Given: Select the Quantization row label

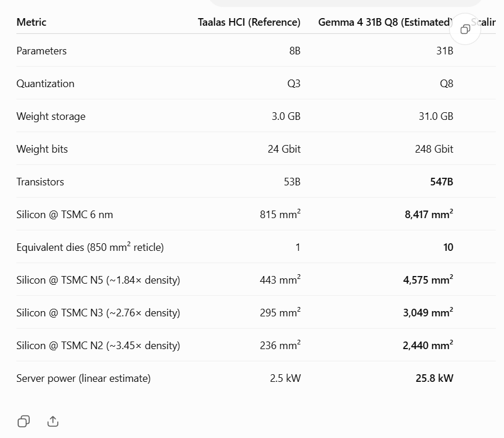Looking at the screenshot, I should tap(46, 84).
